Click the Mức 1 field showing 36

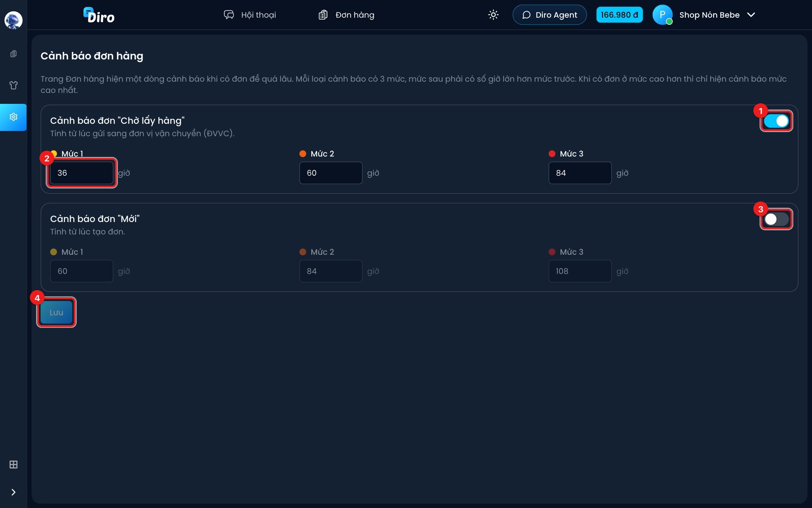click(x=82, y=173)
